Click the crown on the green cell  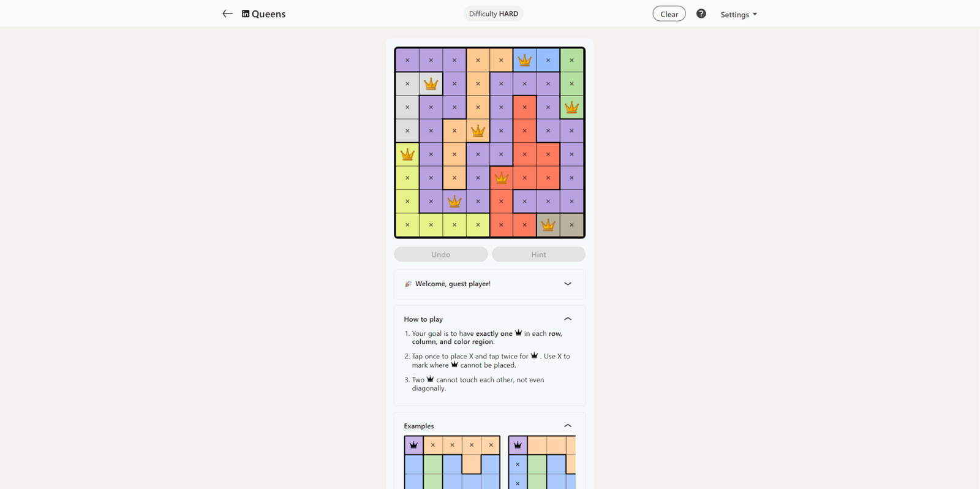click(571, 107)
